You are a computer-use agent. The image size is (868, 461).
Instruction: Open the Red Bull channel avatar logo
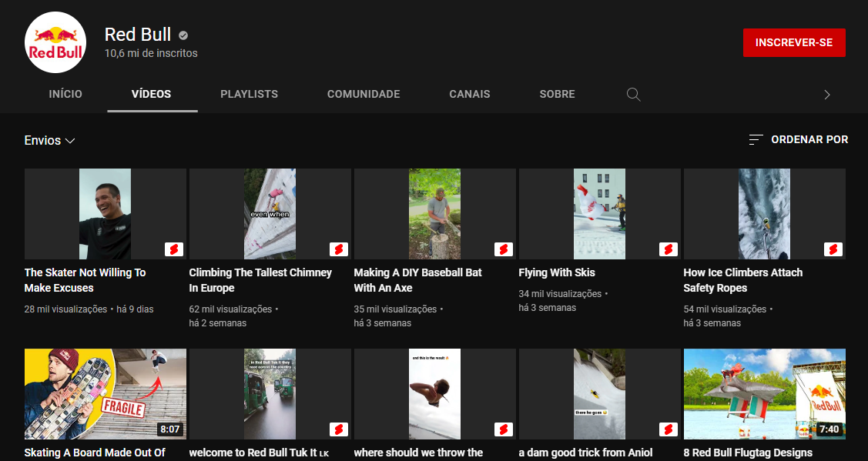(55, 42)
